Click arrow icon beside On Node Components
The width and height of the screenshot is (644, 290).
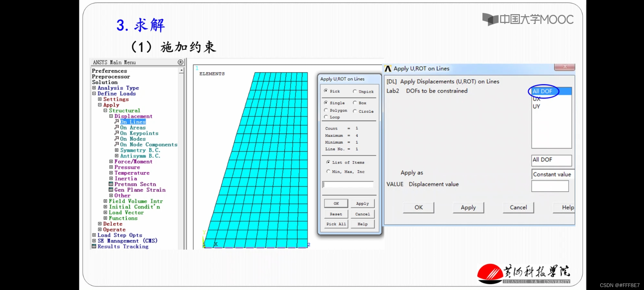(116, 144)
